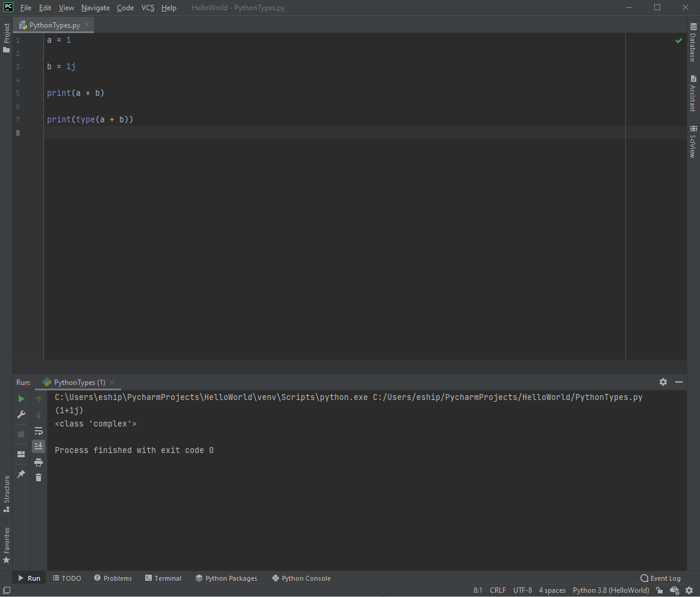Open Run panel settings gear

[x=663, y=382]
